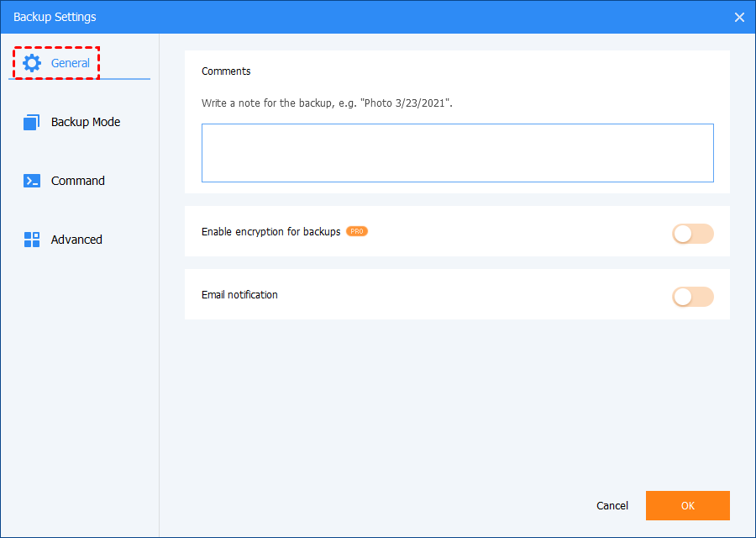
Task: Click the Advanced four-squares grid icon
Action: click(x=32, y=240)
